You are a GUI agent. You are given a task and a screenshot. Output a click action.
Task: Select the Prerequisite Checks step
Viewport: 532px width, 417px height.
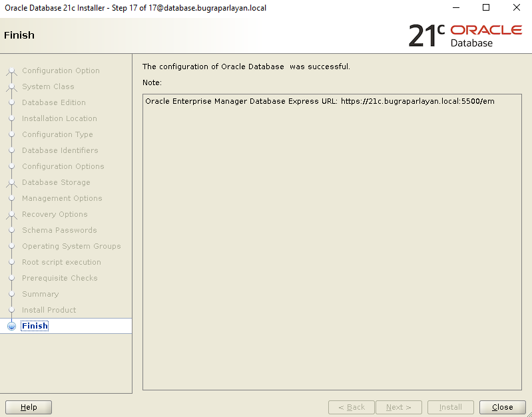click(60, 277)
